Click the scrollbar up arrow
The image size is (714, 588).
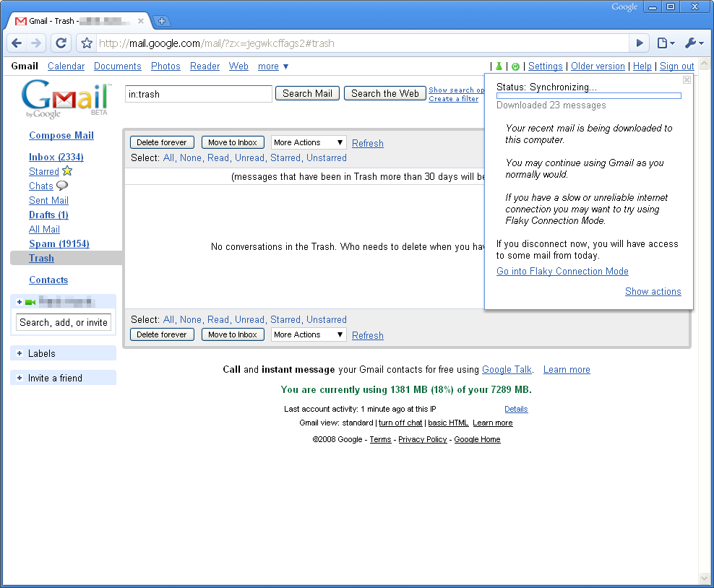[705, 64]
